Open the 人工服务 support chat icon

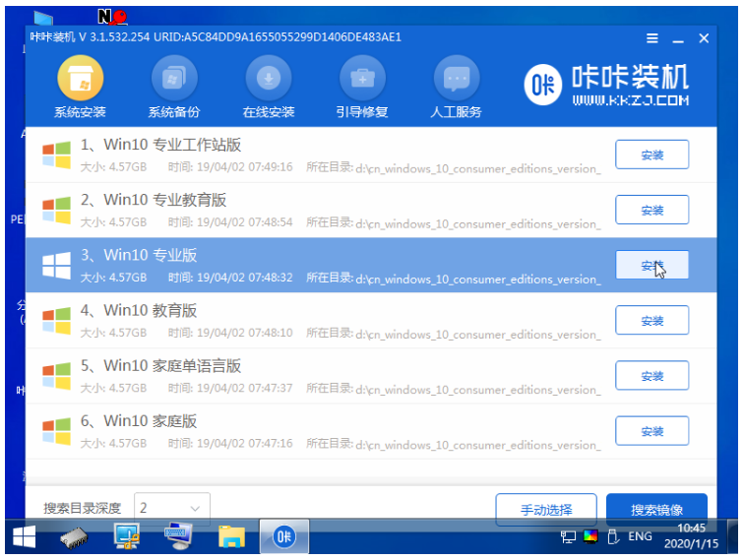(456, 87)
